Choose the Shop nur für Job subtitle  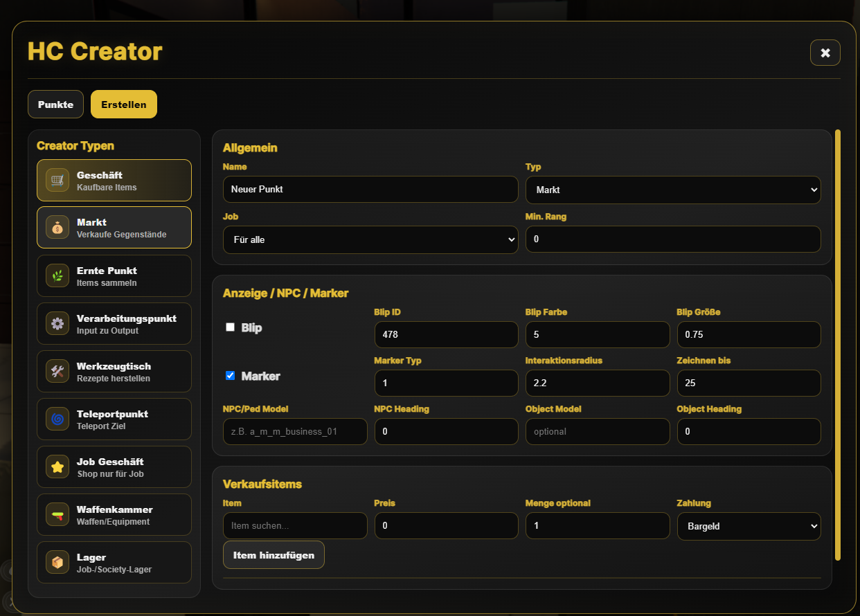[110, 474]
